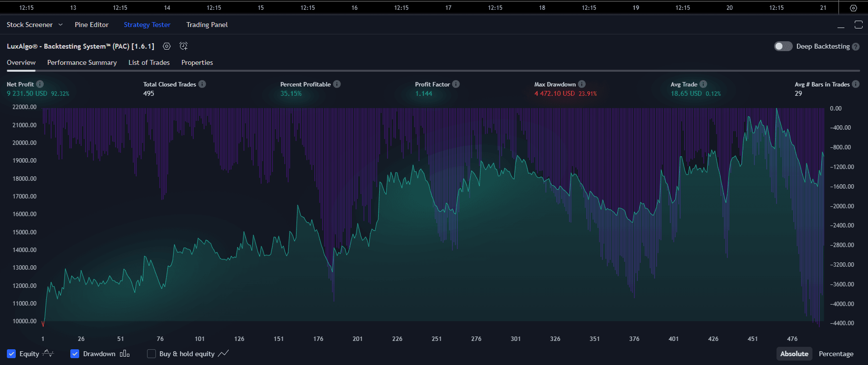Click the 10000.00 equity axis label

coord(25,321)
